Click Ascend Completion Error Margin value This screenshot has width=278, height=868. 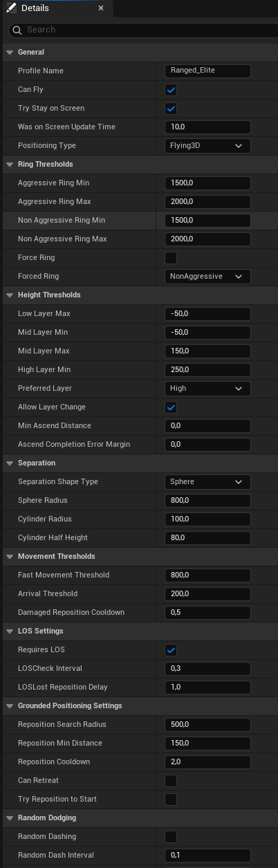(x=207, y=445)
